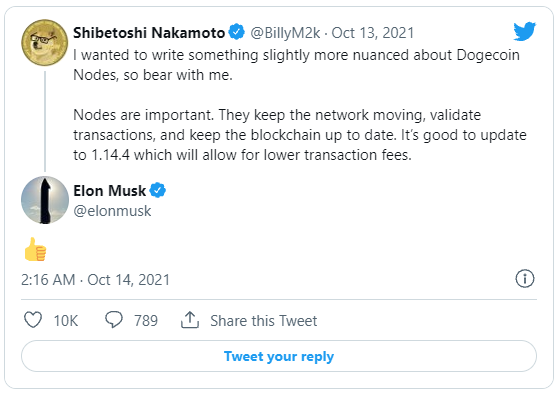Open the Dogecoin avatar profile picture
Image resolution: width=557 pixels, height=393 pixels.
tap(44, 43)
